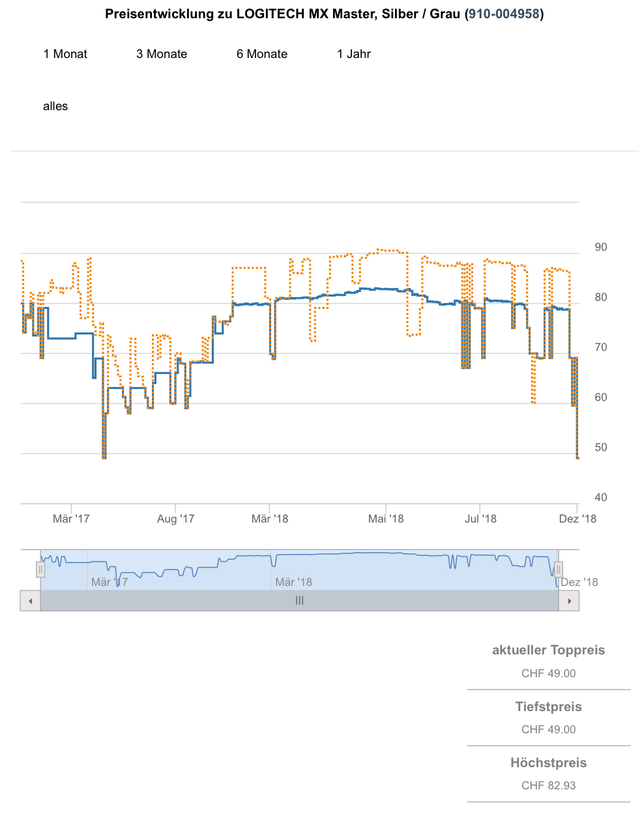
Task: Click the Mär '17 label in navigator
Action: click(110, 582)
